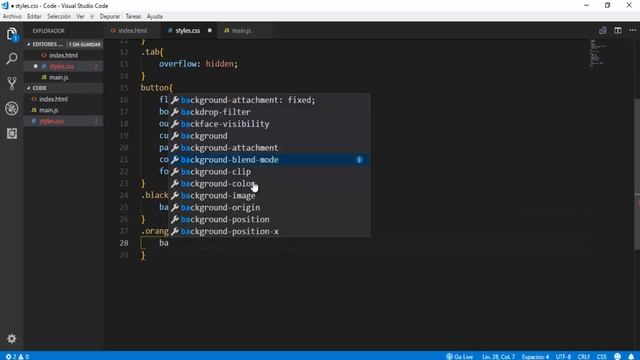
Task: Click Go Live in the status bar
Action: (460, 356)
